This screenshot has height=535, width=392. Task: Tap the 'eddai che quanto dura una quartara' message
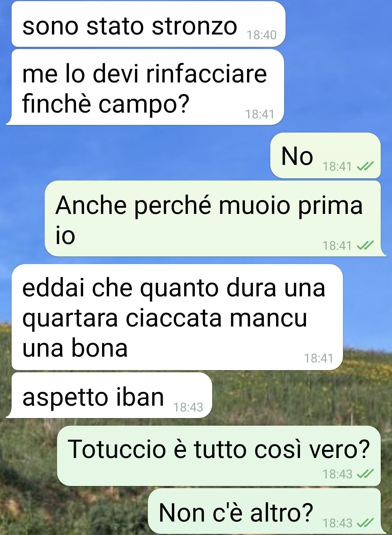tap(177, 317)
